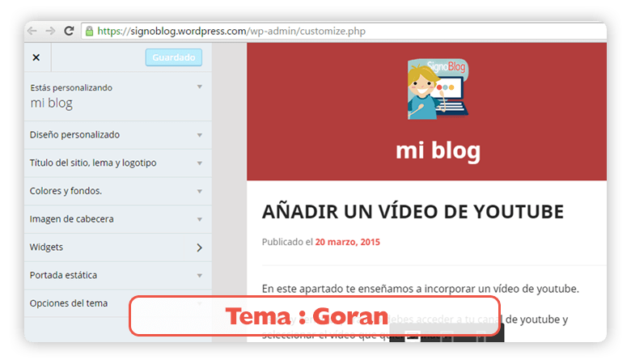This screenshot has height=364, width=631.
Task: Click the Guardado save button
Action: tap(173, 57)
